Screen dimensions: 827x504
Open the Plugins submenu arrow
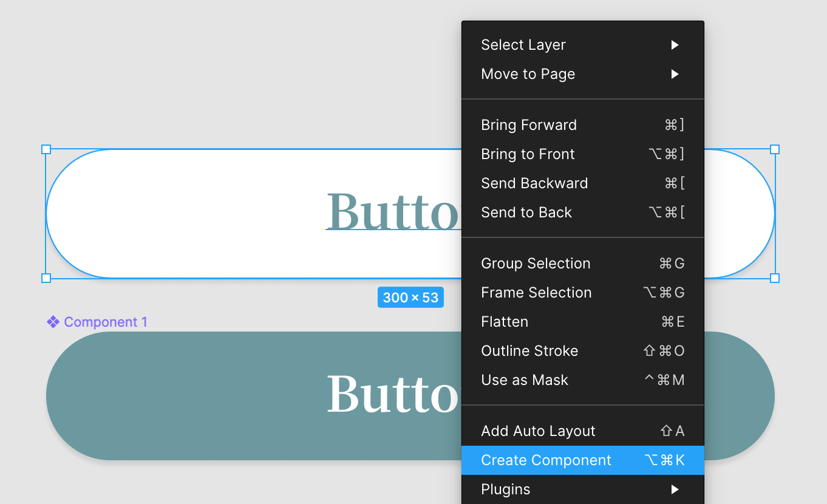pyautogui.click(x=675, y=489)
